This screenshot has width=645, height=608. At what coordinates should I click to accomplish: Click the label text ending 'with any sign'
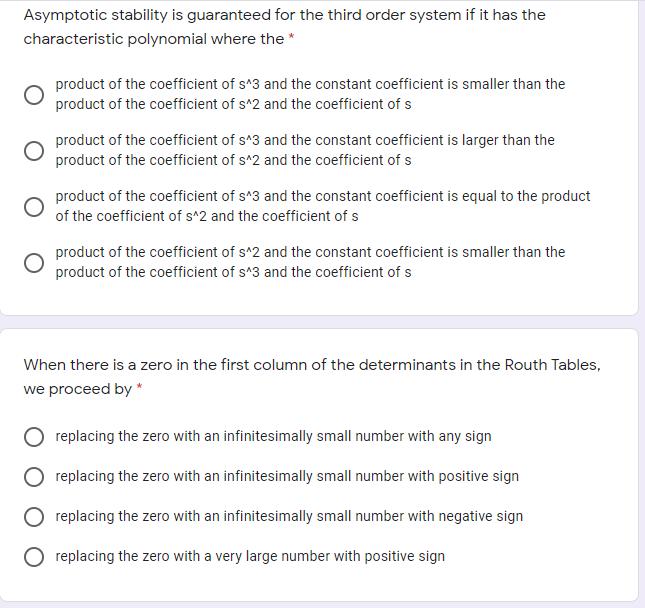coord(273,437)
